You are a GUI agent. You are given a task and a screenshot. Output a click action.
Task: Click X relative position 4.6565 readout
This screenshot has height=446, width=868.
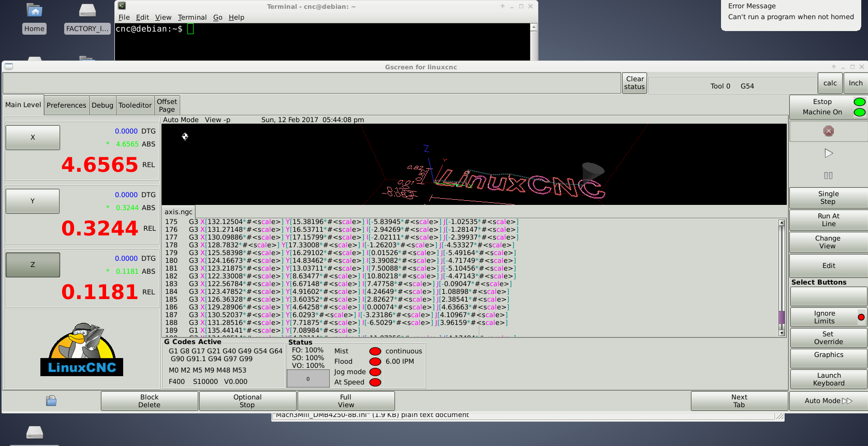[x=100, y=165]
